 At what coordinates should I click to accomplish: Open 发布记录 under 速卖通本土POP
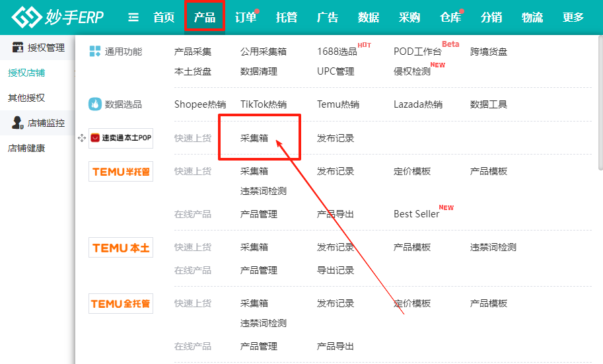click(x=336, y=138)
